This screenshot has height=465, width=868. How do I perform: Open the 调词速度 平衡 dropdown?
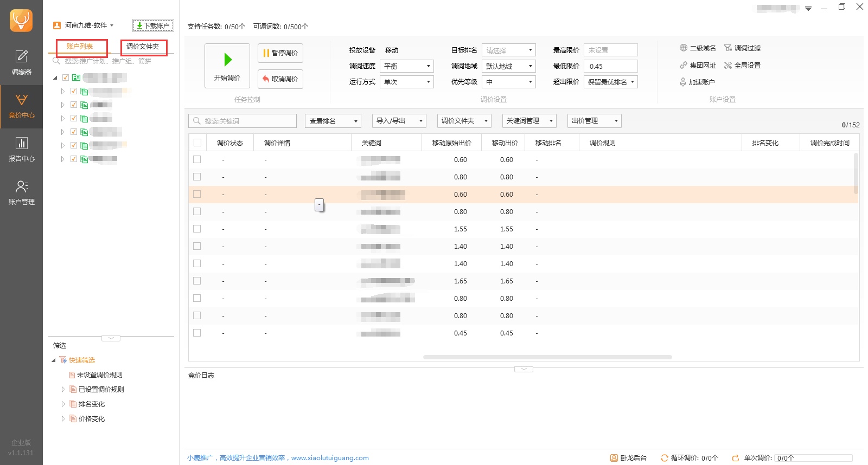(x=407, y=66)
